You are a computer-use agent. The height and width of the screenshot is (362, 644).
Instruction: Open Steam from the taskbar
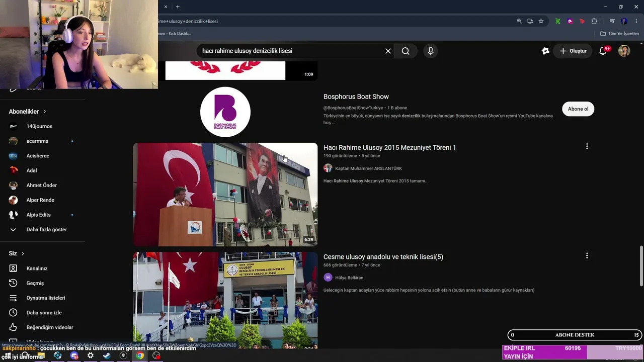point(107,355)
